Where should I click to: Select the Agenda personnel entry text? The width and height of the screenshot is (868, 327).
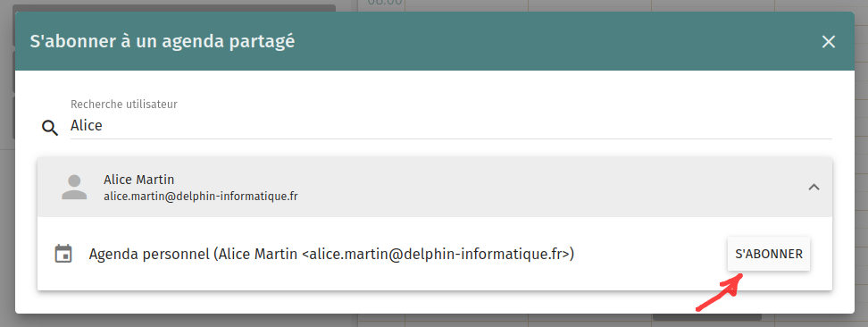click(331, 255)
